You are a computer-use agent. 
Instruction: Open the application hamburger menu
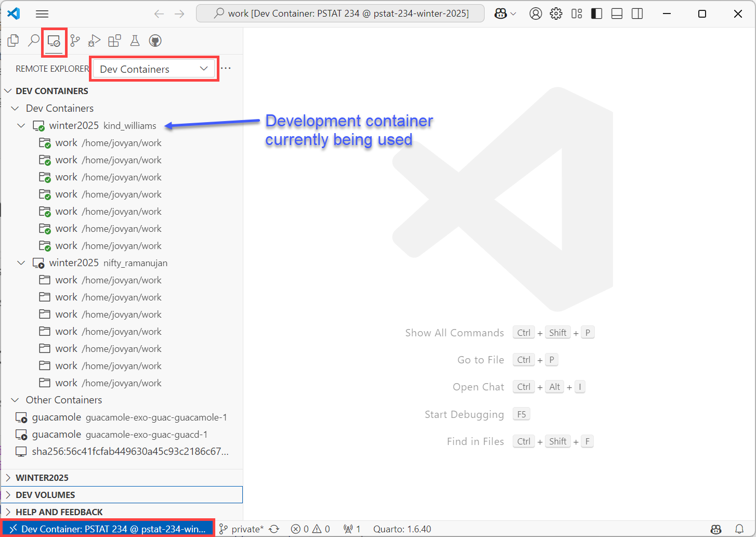pos(42,14)
